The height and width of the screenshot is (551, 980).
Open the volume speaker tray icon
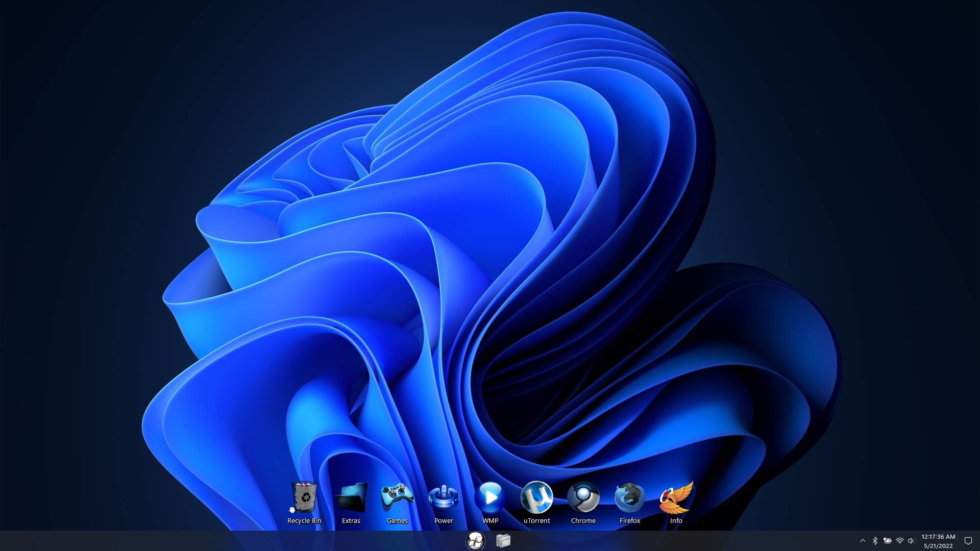tap(912, 541)
